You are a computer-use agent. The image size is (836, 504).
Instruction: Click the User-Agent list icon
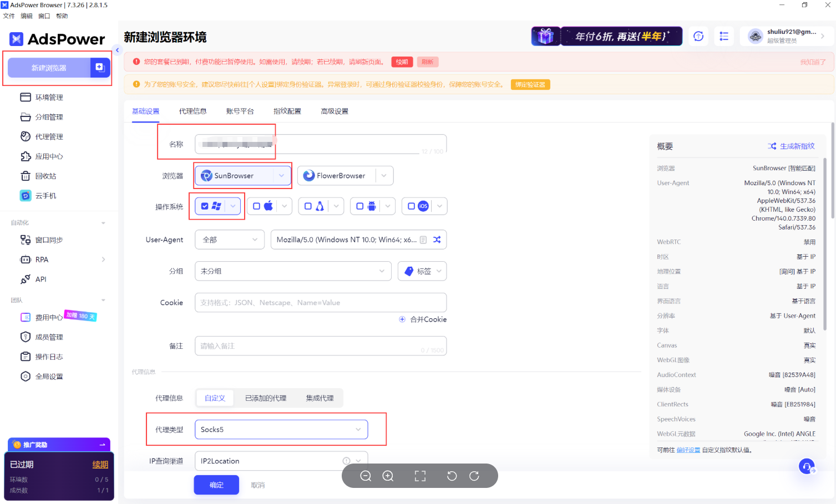tap(423, 240)
